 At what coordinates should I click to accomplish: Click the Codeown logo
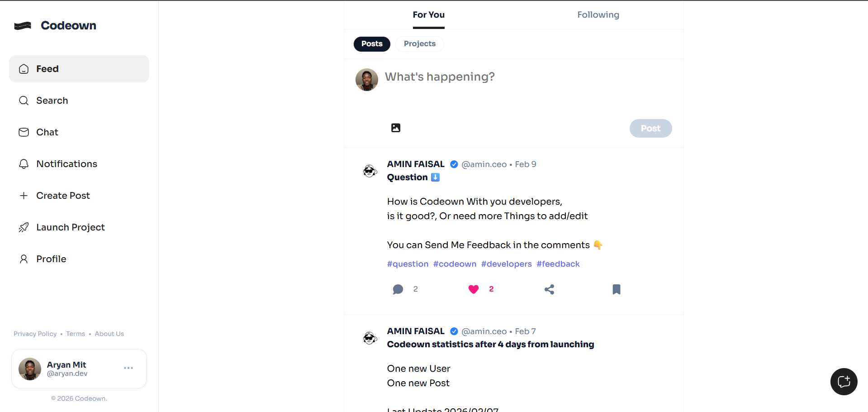54,25
